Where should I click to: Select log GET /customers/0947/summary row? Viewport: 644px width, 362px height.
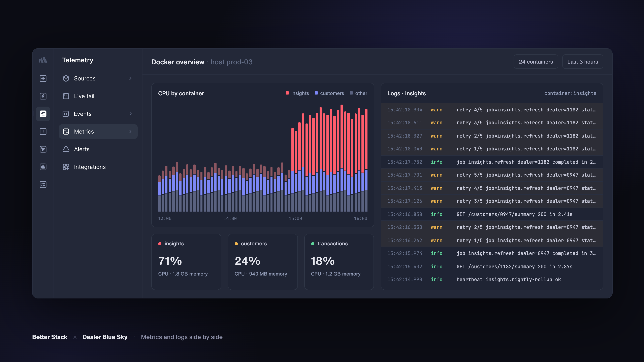click(x=492, y=214)
